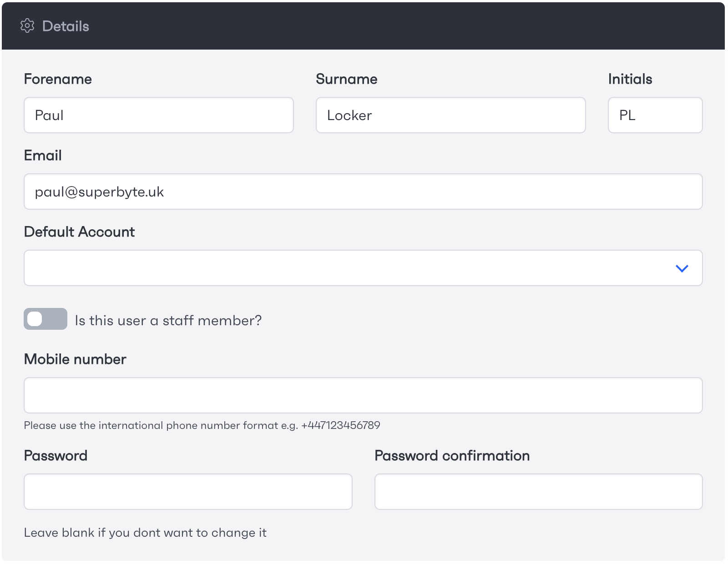Viewport: 728px width, 564px height.
Task: Click the Mobile number label
Action: [x=75, y=359]
